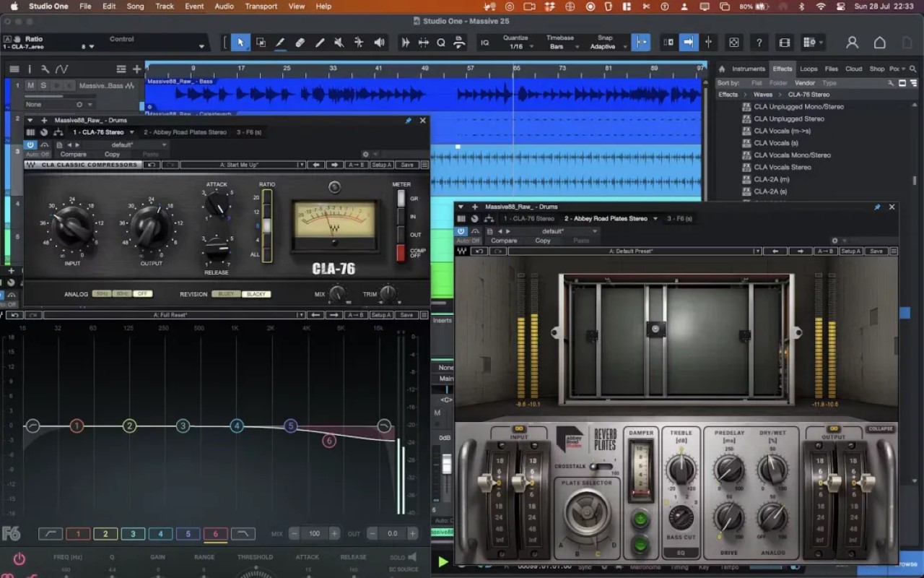
Task: Toggle the Snap to grid button in toolbar
Action: tap(640, 43)
